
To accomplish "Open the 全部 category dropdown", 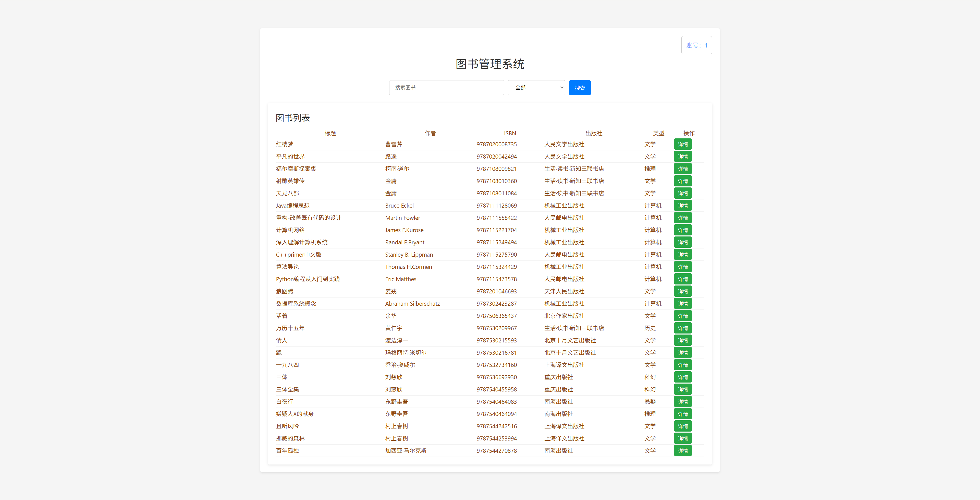I will pyautogui.click(x=536, y=87).
